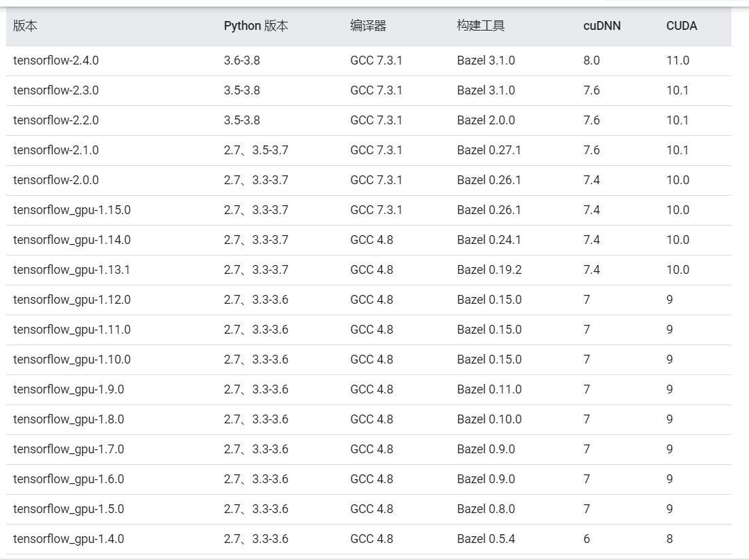Click CUDA 9 in tensorflow_gpu-1.12.0 row
Image resolution: width=749 pixels, height=560 pixels.
pyautogui.click(x=669, y=300)
